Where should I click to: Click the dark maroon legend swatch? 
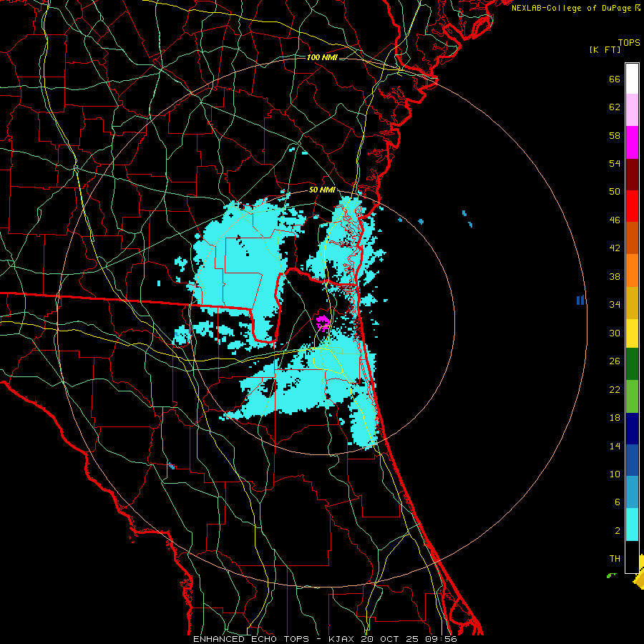[632, 174]
